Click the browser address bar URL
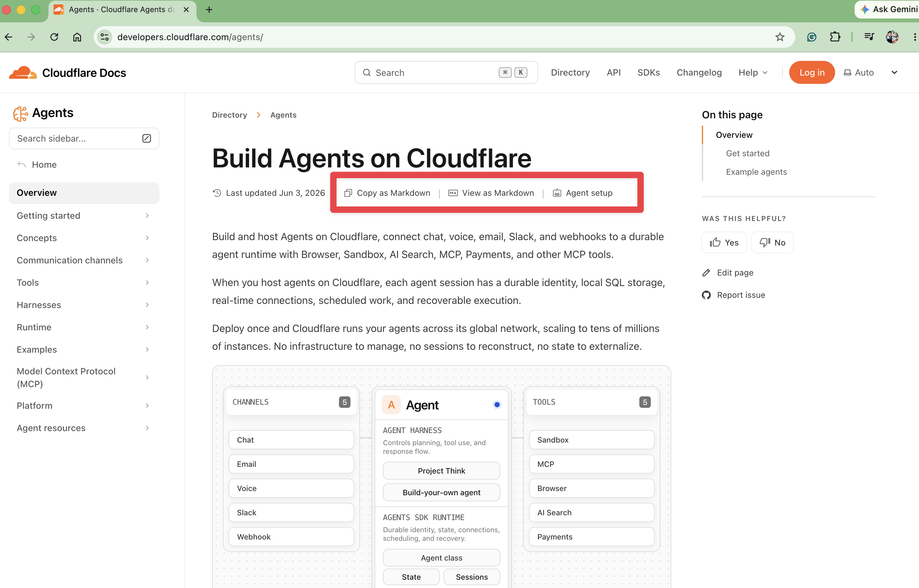Image resolution: width=919 pixels, height=588 pixels. (190, 37)
